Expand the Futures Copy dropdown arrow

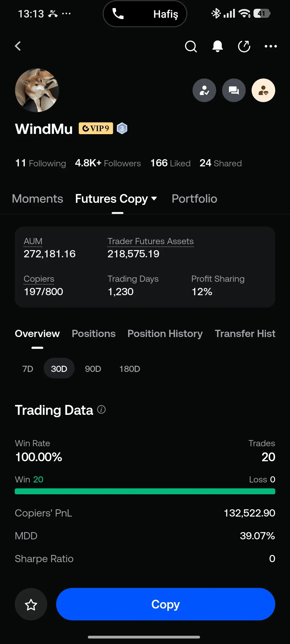click(154, 199)
